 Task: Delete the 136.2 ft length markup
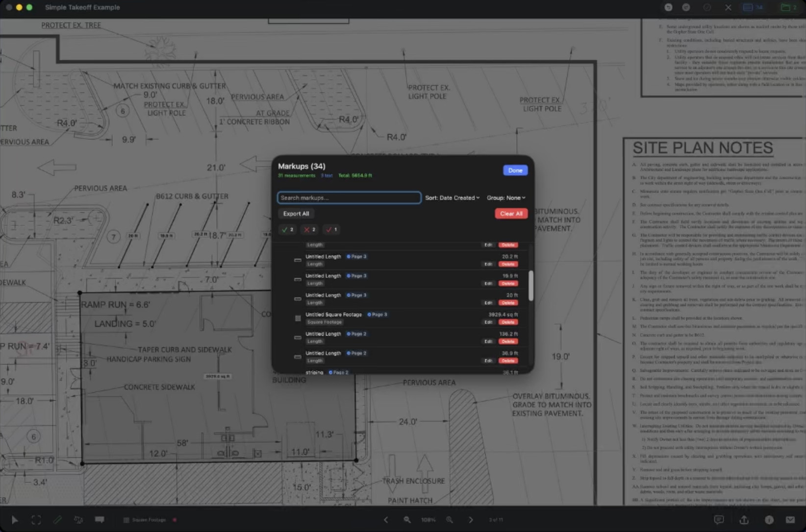tap(508, 341)
